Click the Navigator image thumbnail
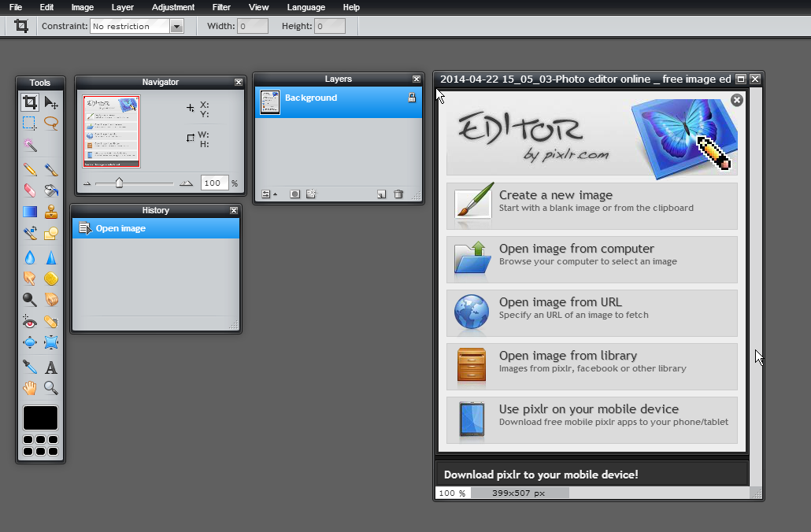The height and width of the screenshot is (532, 811). pos(111,131)
